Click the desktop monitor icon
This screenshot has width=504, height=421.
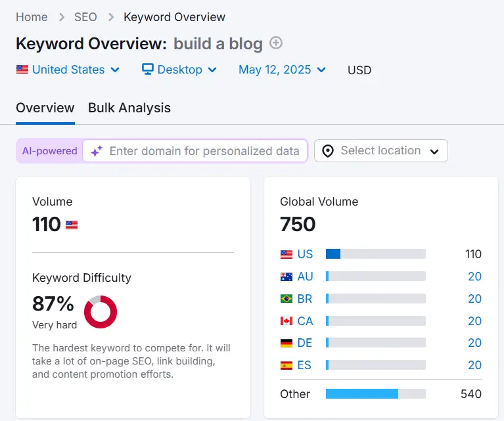tap(148, 69)
